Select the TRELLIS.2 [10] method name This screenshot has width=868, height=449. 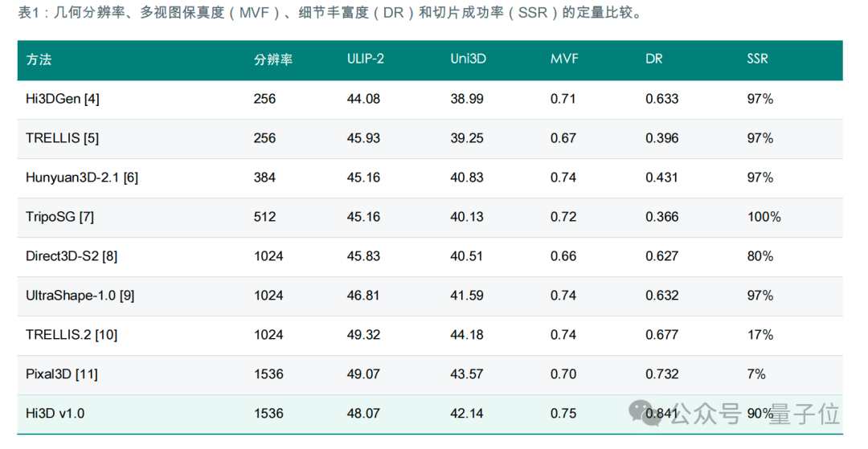[72, 334]
